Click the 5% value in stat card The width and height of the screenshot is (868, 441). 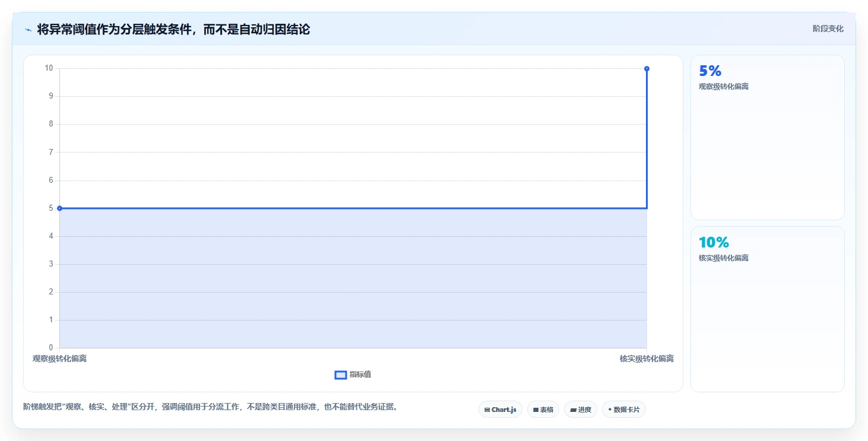pos(710,71)
